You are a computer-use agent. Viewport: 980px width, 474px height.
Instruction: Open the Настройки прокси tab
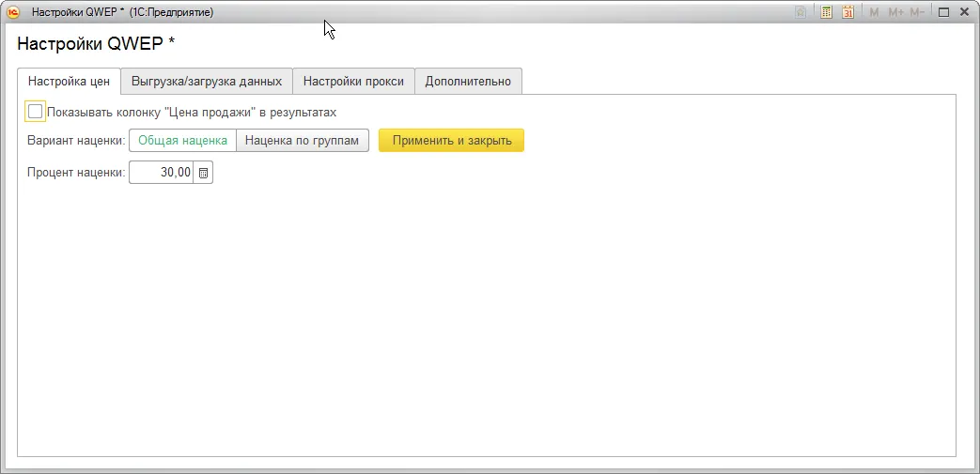click(x=353, y=81)
